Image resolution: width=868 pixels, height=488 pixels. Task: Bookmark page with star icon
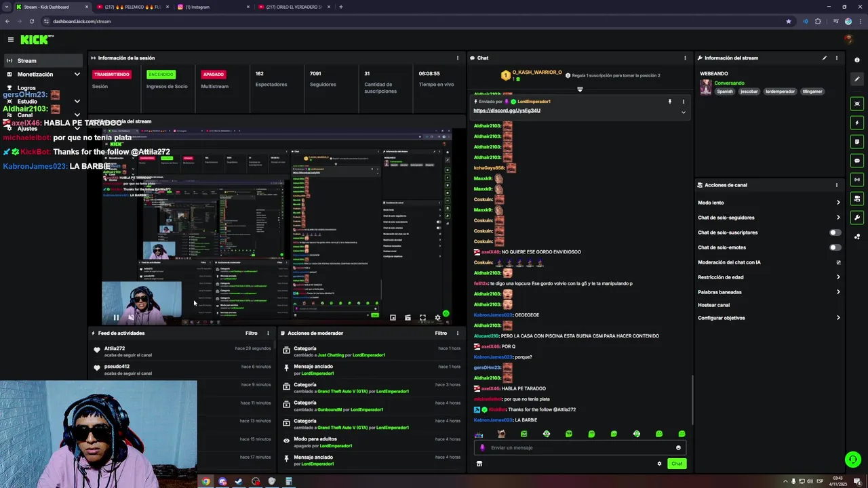[x=788, y=21]
